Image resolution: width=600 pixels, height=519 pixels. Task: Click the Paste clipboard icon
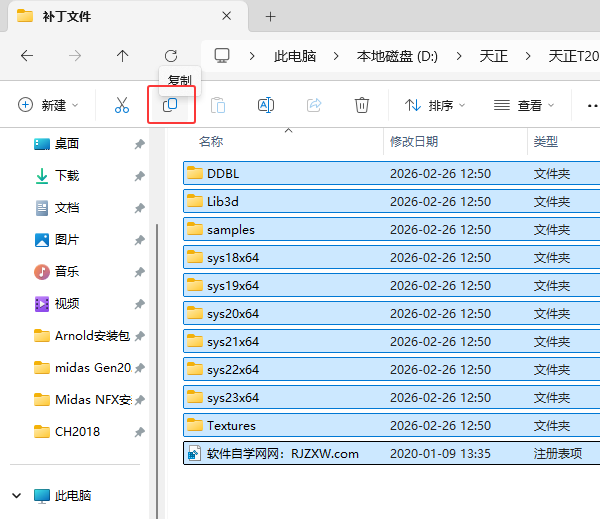point(218,105)
